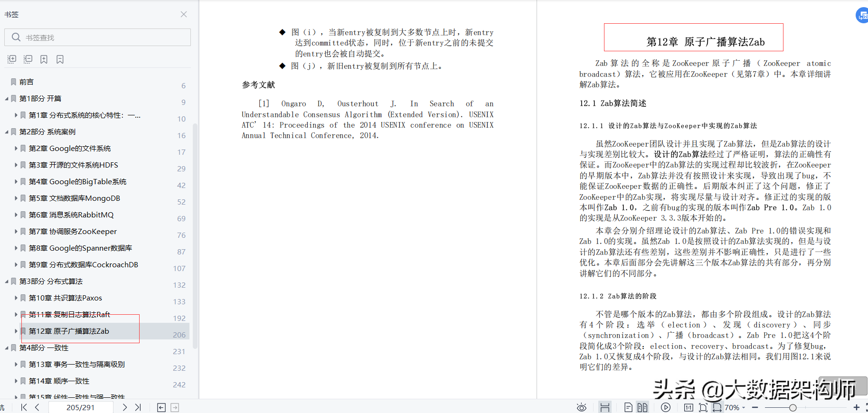Click page number 206 in bookmark list
The image size is (868, 413).
pos(179,335)
